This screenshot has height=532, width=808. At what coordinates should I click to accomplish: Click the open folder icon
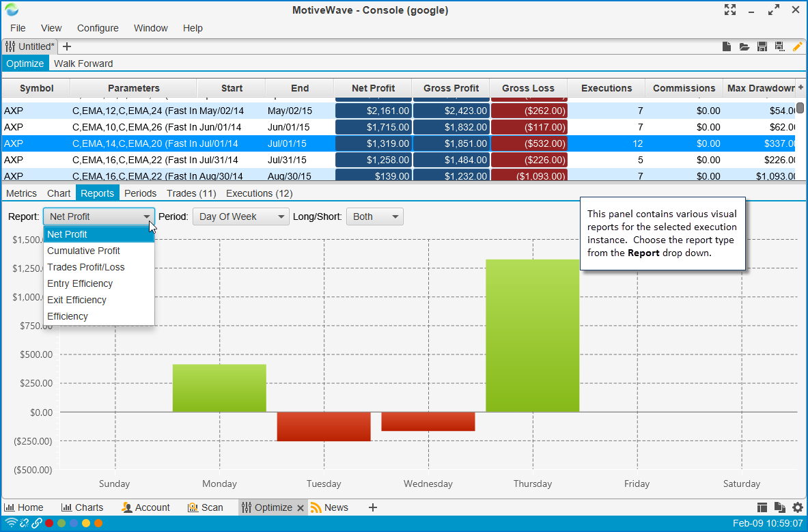[744, 46]
